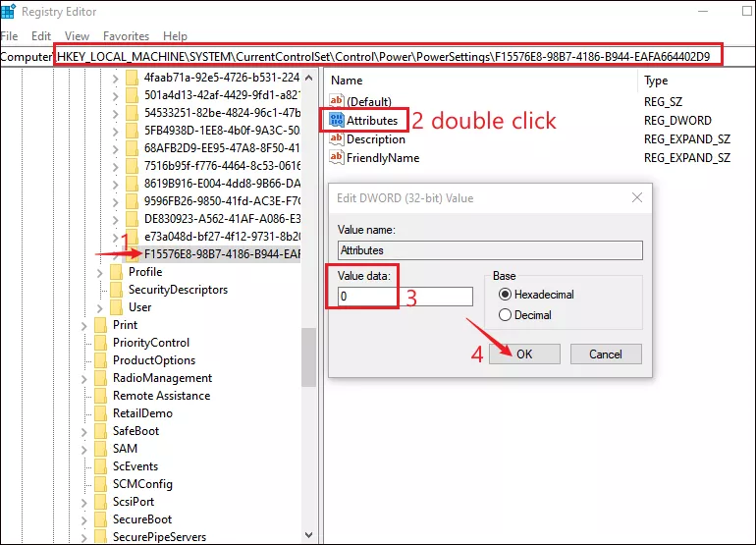Click folder icon of DE830923-A562-41AF-A086 key
The image size is (756, 545).
132,219
